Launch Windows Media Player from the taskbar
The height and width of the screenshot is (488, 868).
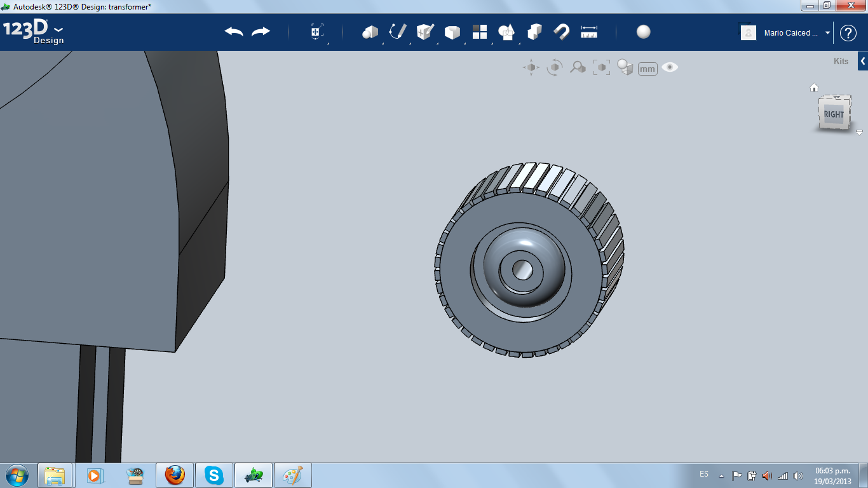tap(94, 475)
